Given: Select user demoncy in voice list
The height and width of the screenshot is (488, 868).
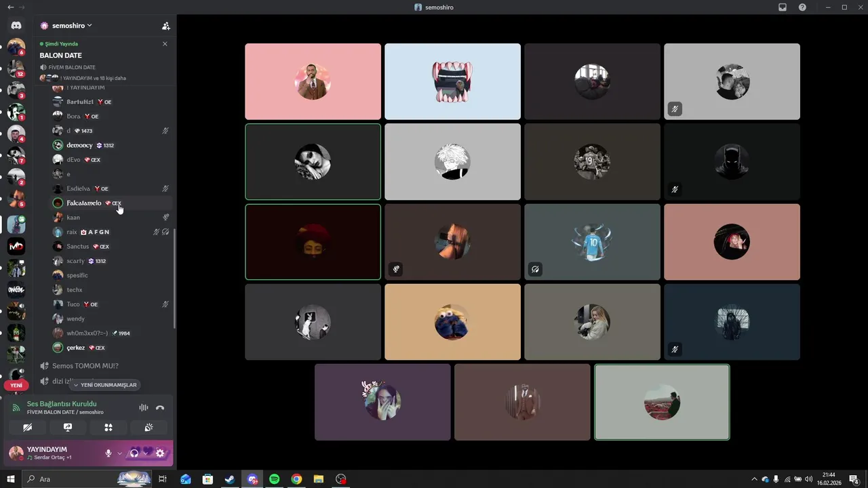Looking at the screenshot, I should click(x=112, y=145).
